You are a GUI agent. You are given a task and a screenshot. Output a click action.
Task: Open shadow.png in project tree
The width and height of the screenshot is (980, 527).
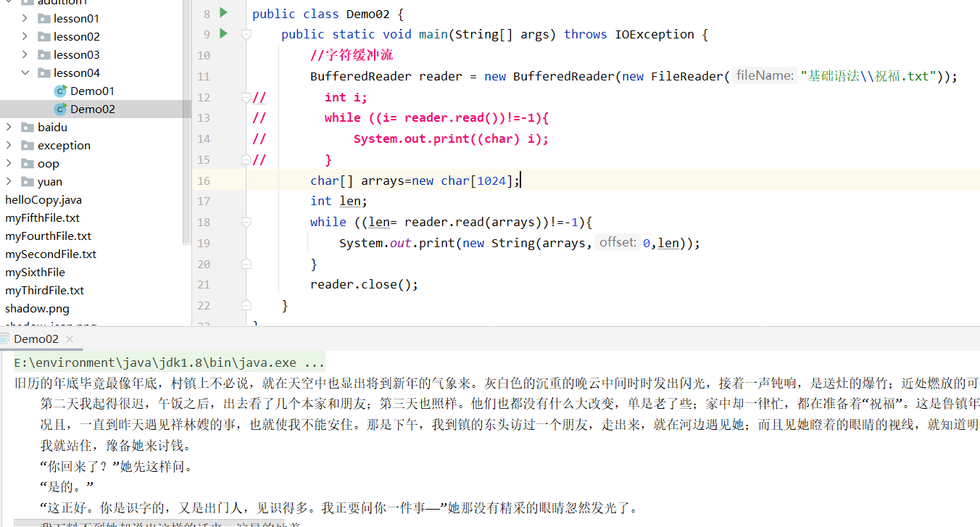click(37, 308)
